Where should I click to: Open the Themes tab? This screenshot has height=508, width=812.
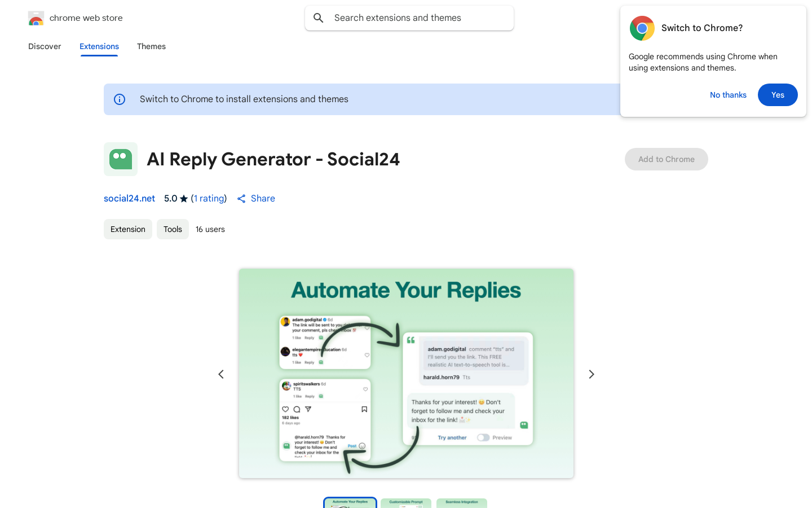tap(151, 46)
